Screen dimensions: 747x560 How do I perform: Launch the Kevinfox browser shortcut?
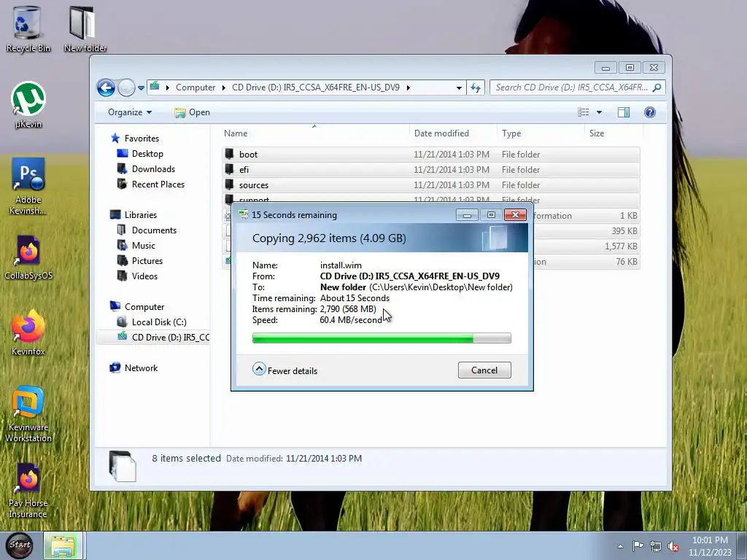tap(28, 332)
